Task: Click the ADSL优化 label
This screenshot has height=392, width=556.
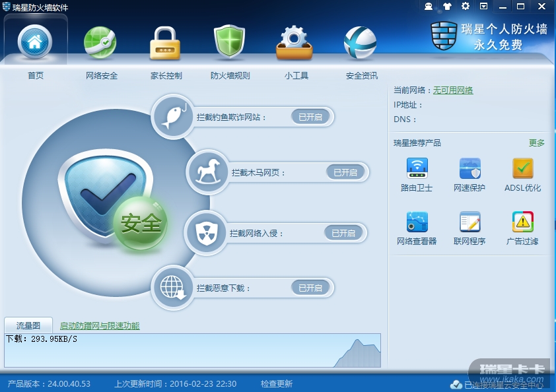Action: pyautogui.click(x=523, y=187)
